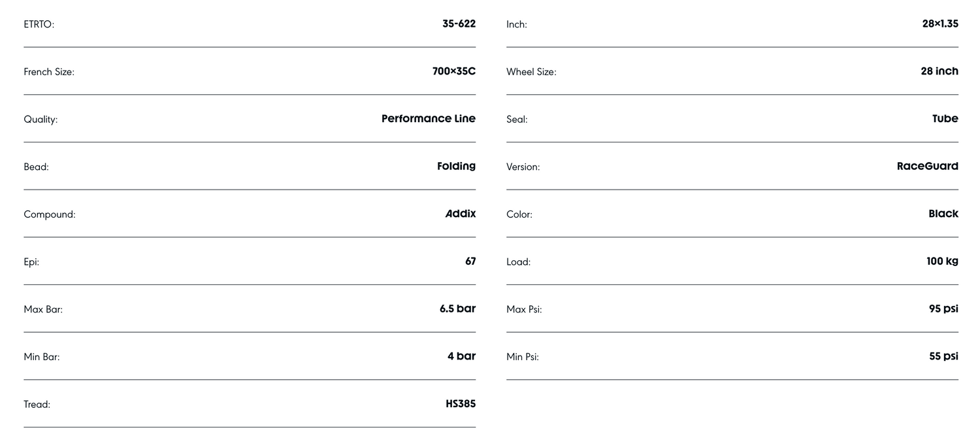Image resolution: width=980 pixels, height=436 pixels.
Task: Click the 6.5 bar max pressure value
Action: (x=457, y=309)
